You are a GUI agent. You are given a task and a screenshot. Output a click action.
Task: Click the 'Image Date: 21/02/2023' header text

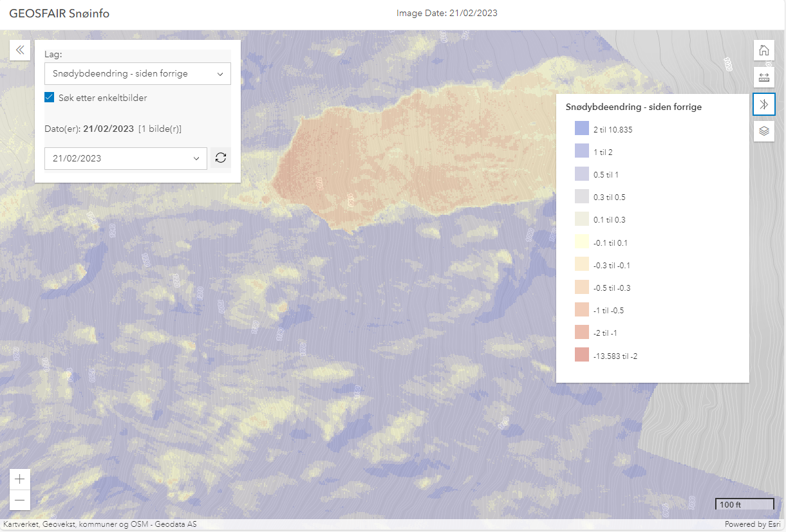447,13
